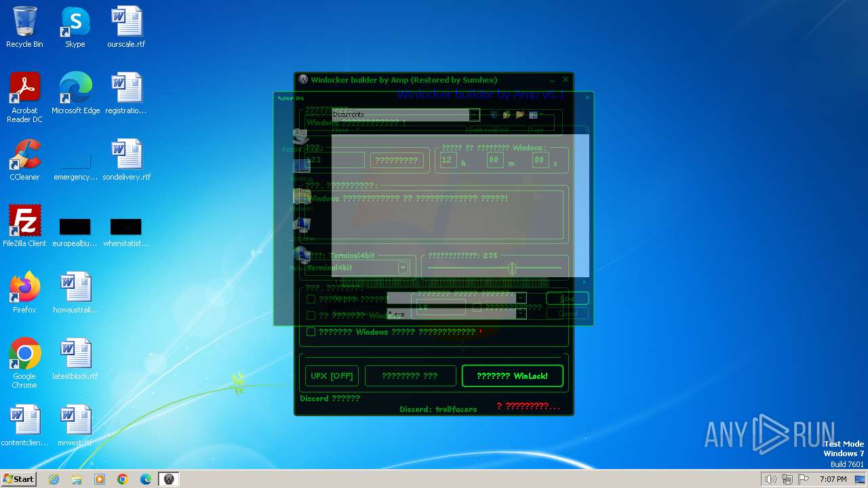Sort by Name column header
Screen dimensions: 868x488
398,130
